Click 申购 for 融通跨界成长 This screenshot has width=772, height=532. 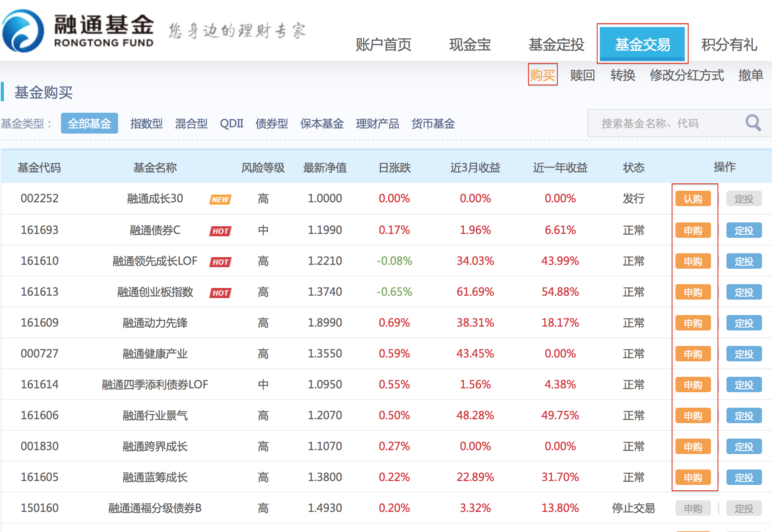coord(693,447)
